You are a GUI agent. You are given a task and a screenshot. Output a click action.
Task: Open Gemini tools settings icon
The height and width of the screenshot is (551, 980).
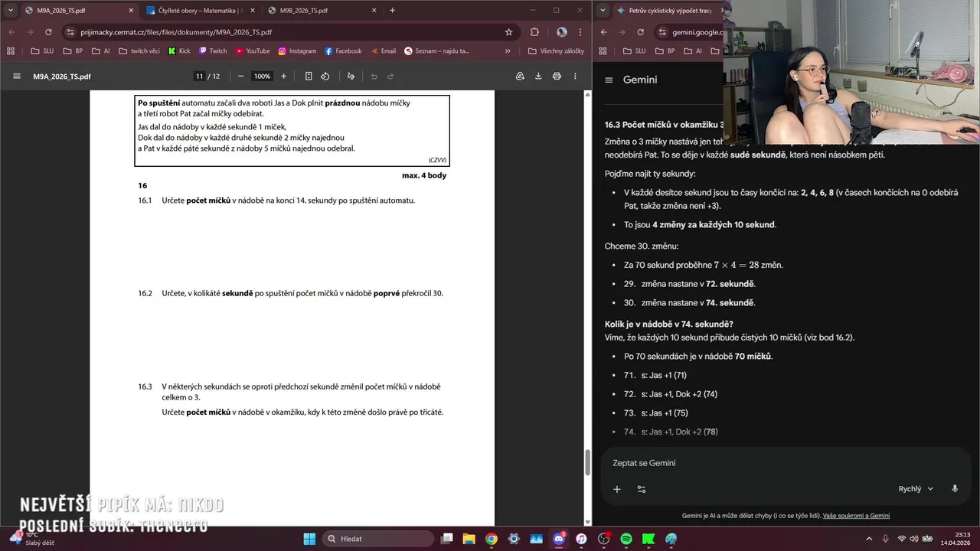pos(642,489)
